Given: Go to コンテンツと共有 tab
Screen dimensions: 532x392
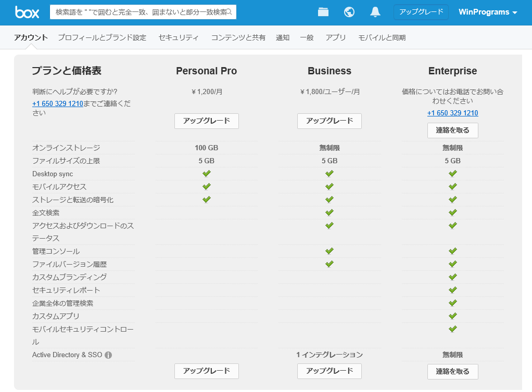Looking at the screenshot, I should tap(238, 37).
